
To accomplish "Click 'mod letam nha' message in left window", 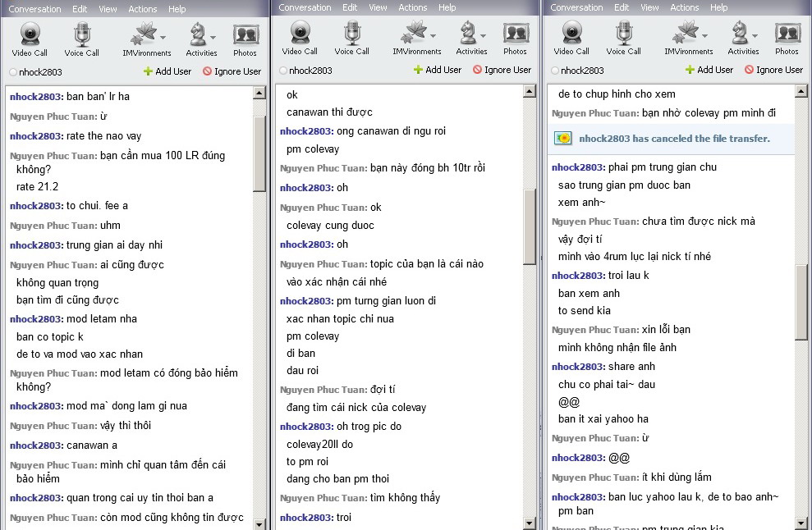I will click(x=102, y=319).
